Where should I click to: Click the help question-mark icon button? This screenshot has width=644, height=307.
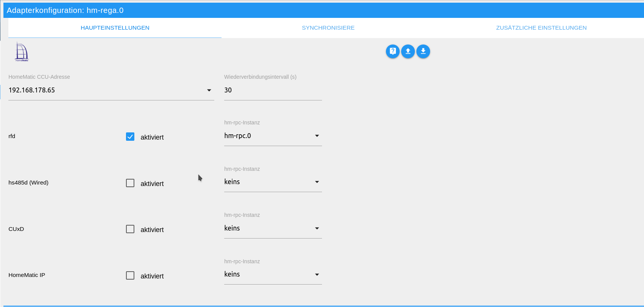(393, 51)
